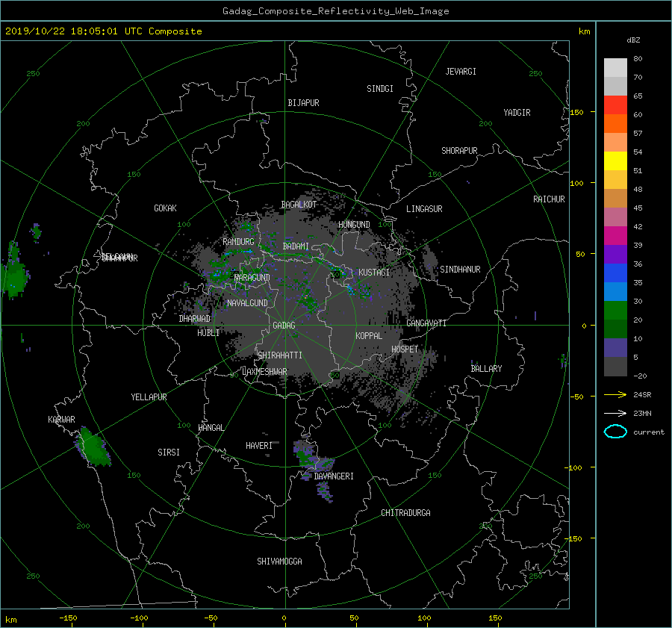Click the white 23MN arrow legend icon

click(615, 413)
